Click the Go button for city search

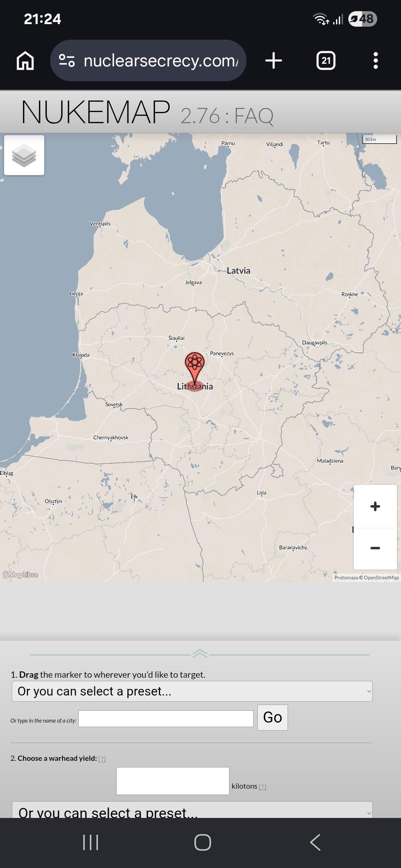pyautogui.click(x=273, y=717)
